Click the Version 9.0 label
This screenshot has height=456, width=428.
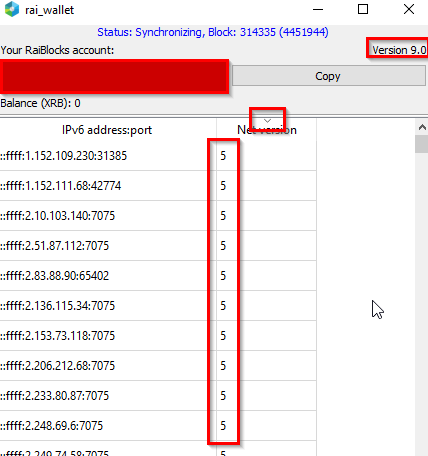(x=399, y=50)
